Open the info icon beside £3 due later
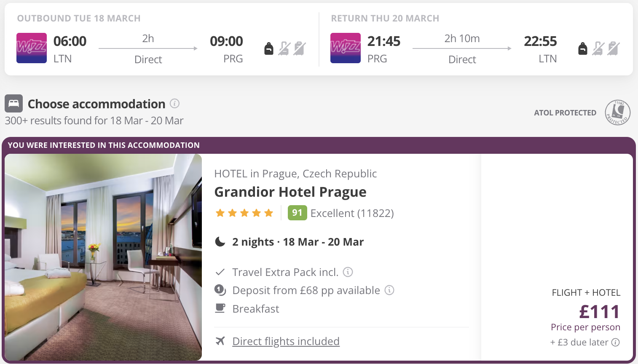Screen dimensions: 638x364 pos(616,342)
